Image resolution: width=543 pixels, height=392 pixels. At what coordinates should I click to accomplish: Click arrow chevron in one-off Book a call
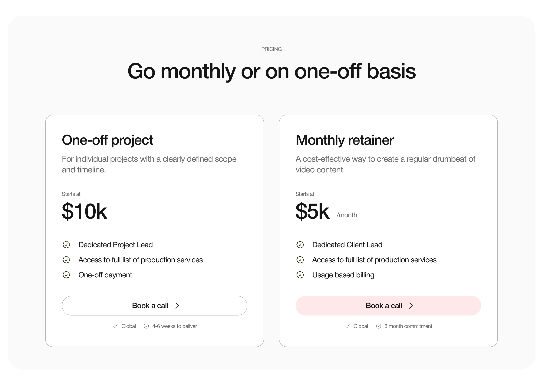click(x=177, y=306)
